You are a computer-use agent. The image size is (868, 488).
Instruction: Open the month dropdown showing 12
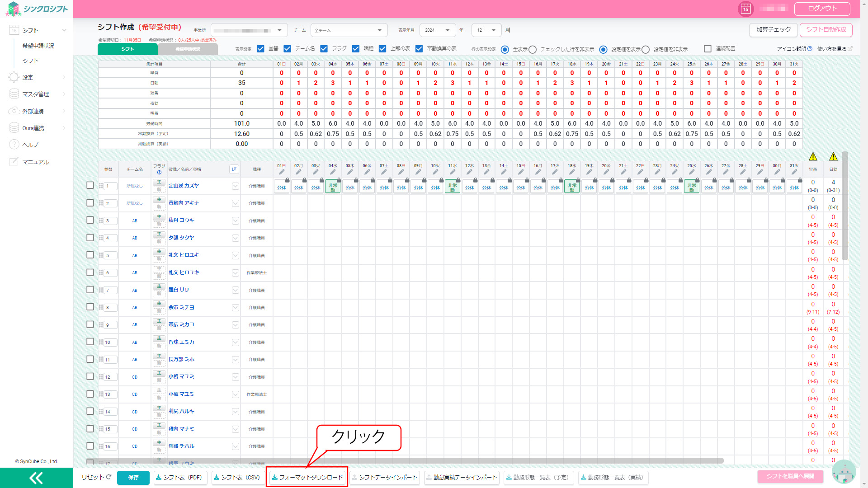pos(486,30)
